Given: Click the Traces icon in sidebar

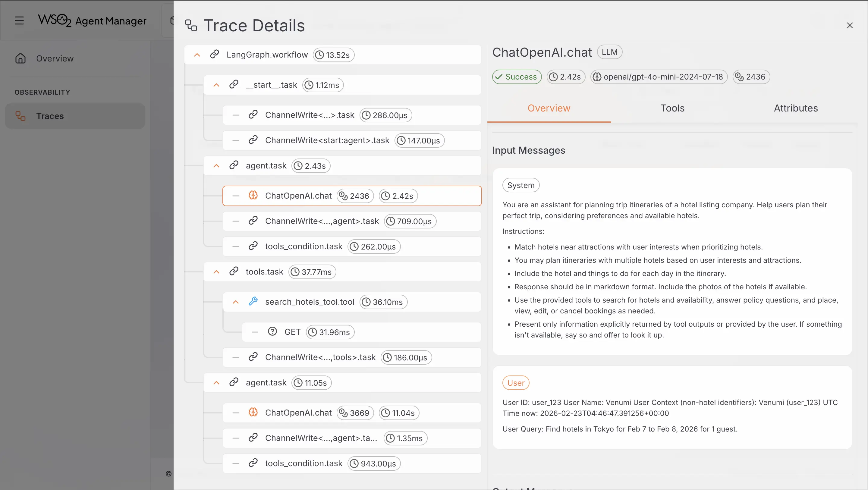Looking at the screenshot, I should [20, 116].
